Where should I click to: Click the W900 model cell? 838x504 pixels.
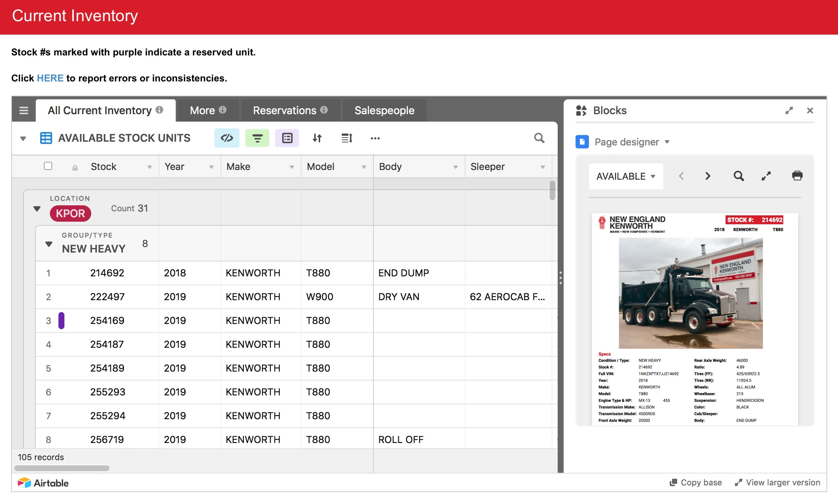point(337,297)
